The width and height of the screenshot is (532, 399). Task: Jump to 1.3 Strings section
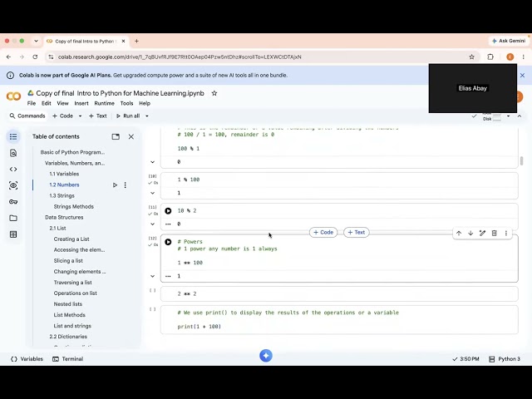point(62,196)
